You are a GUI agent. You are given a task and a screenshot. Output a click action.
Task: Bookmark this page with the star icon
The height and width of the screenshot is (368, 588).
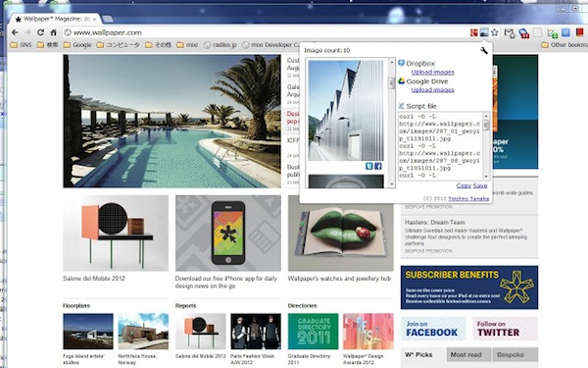point(495,32)
